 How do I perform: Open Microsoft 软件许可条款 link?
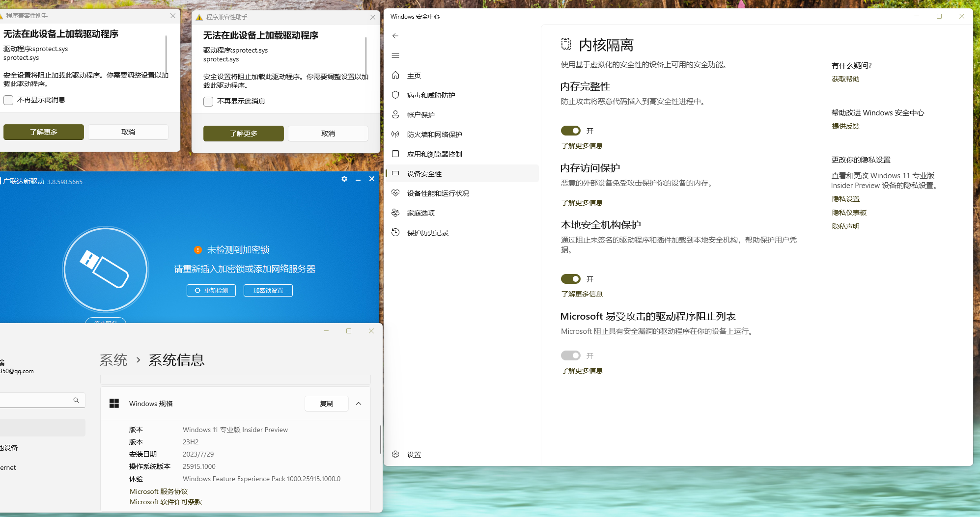(166, 502)
